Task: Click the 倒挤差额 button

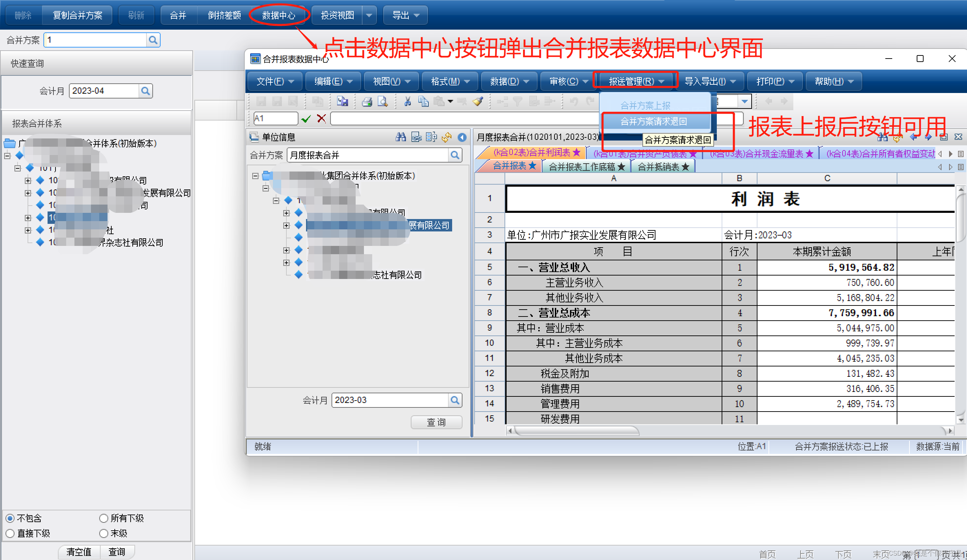Action: (x=224, y=15)
